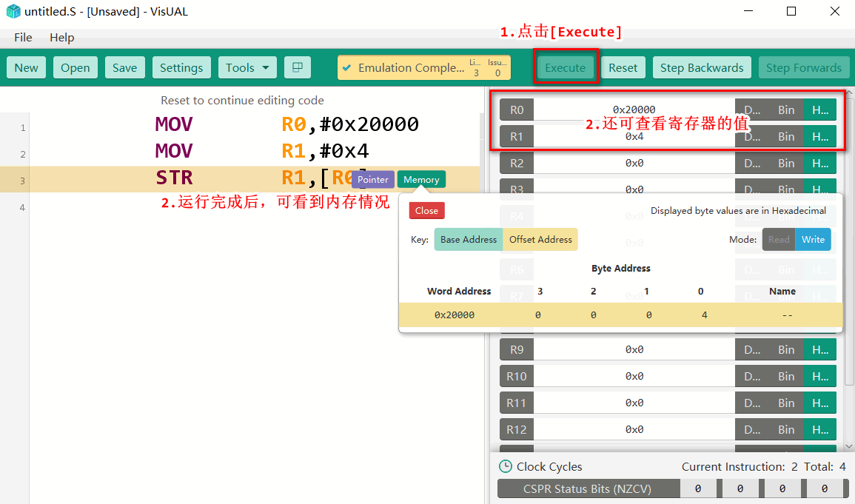Click Step Forwards

[x=804, y=67]
